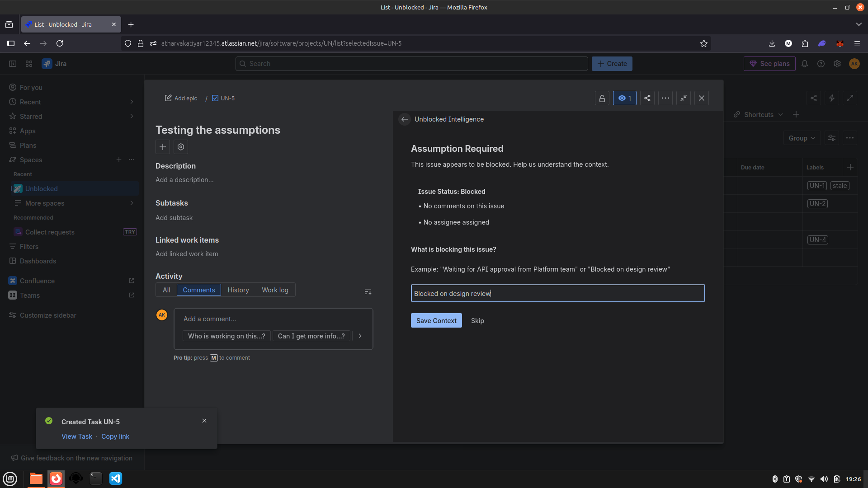
Task: Open Jira settings gear
Action: click(x=837, y=64)
